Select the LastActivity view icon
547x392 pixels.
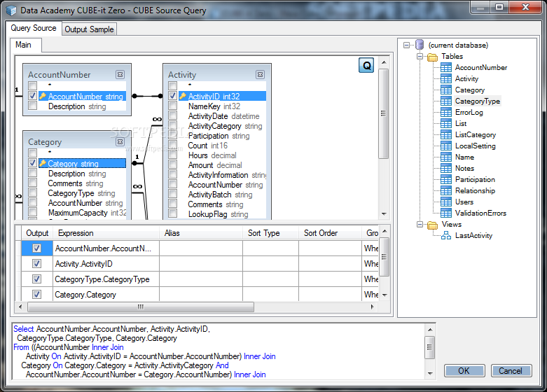coord(446,236)
